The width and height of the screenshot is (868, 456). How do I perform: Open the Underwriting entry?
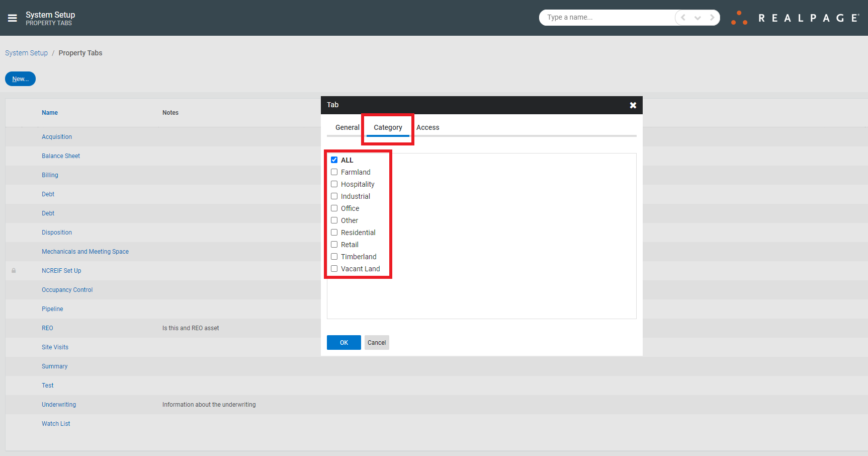pyautogui.click(x=59, y=405)
